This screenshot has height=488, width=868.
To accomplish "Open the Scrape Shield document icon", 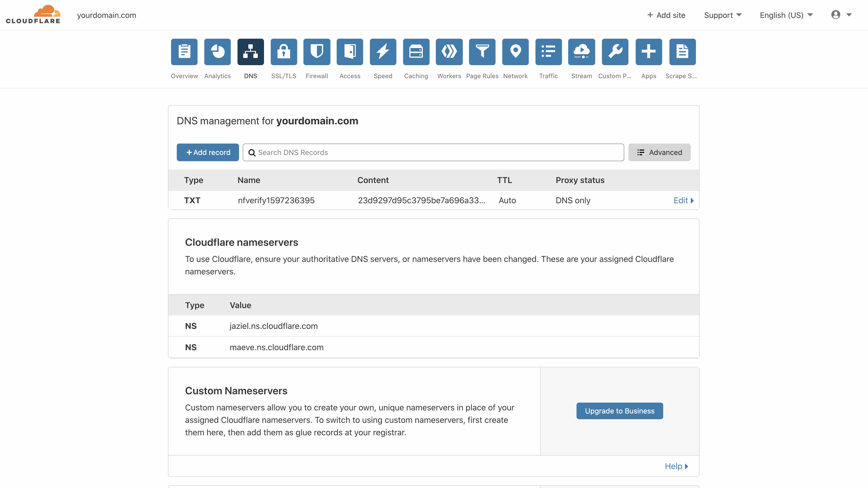I will tap(682, 52).
